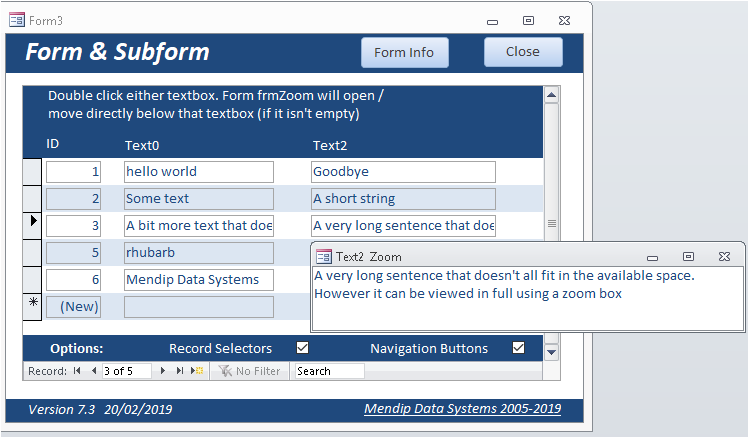Go to the previous record
749x438 pixels.
(x=94, y=371)
